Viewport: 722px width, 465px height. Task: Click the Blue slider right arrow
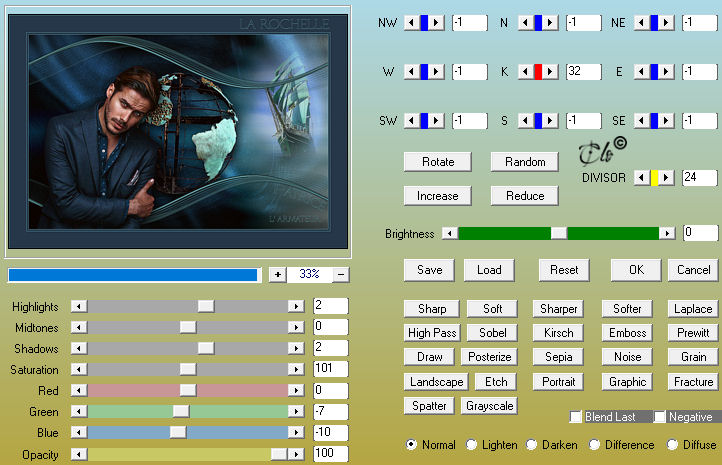(x=296, y=432)
